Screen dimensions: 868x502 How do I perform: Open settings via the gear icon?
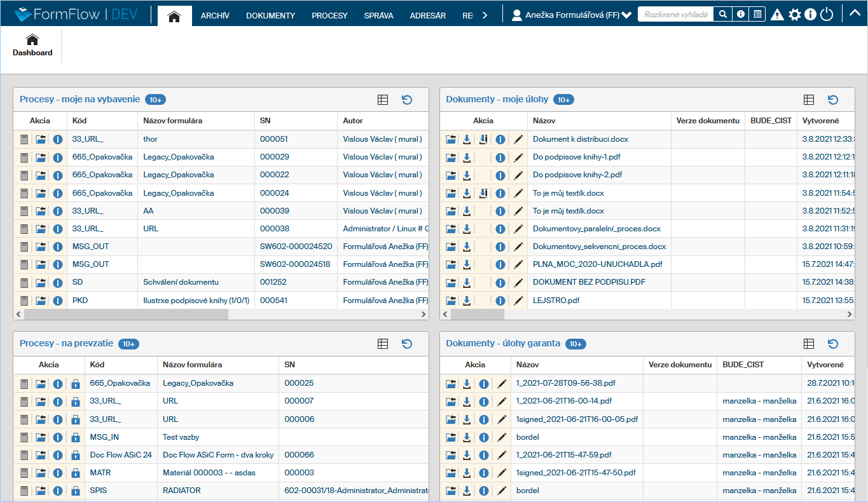[794, 15]
